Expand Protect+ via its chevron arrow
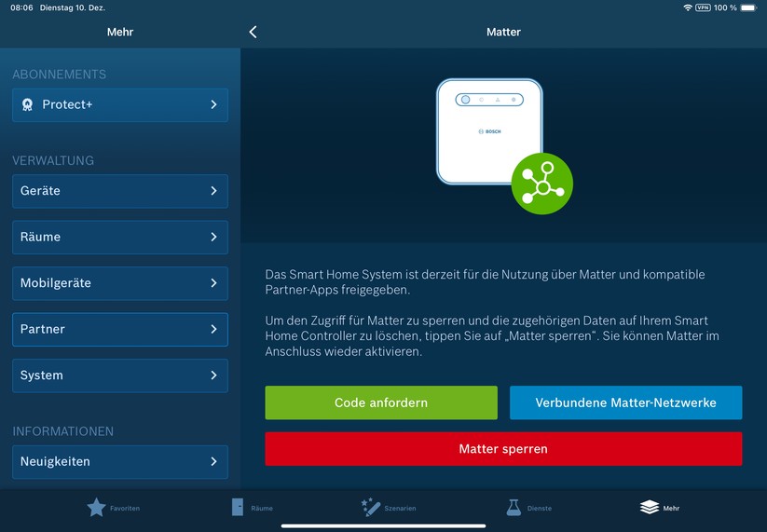Image resolution: width=767 pixels, height=532 pixels. [213, 104]
